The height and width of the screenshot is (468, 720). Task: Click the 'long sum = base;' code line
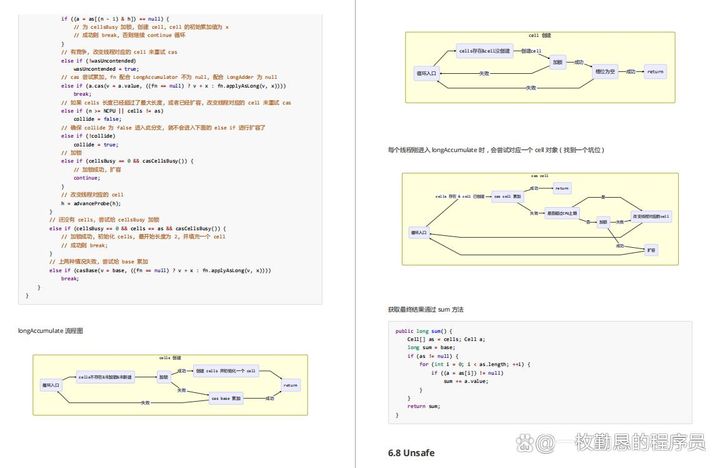pyautogui.click(x=431, y=348)
